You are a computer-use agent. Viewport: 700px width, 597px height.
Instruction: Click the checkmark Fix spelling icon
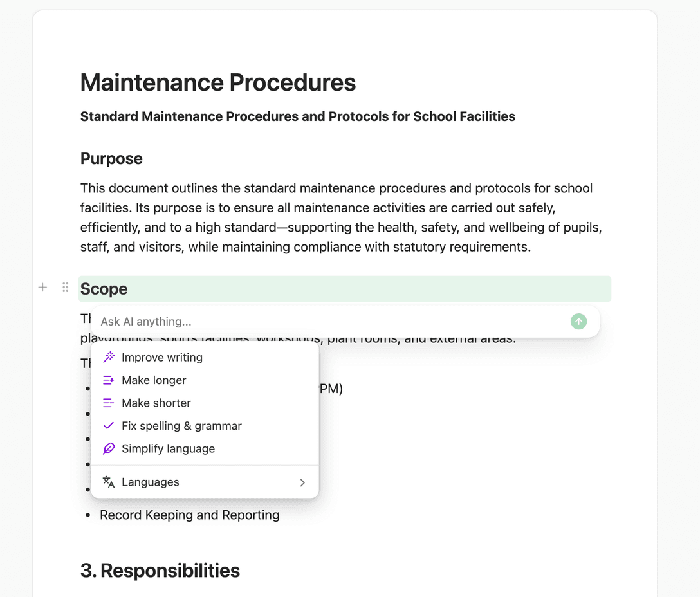coord(109,425)
